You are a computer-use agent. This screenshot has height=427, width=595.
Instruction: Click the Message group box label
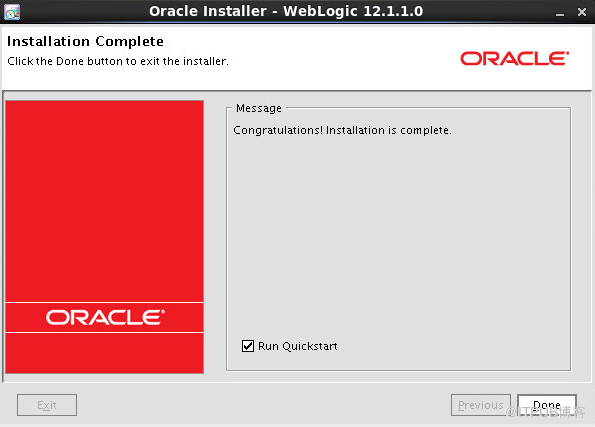(259, 108)
